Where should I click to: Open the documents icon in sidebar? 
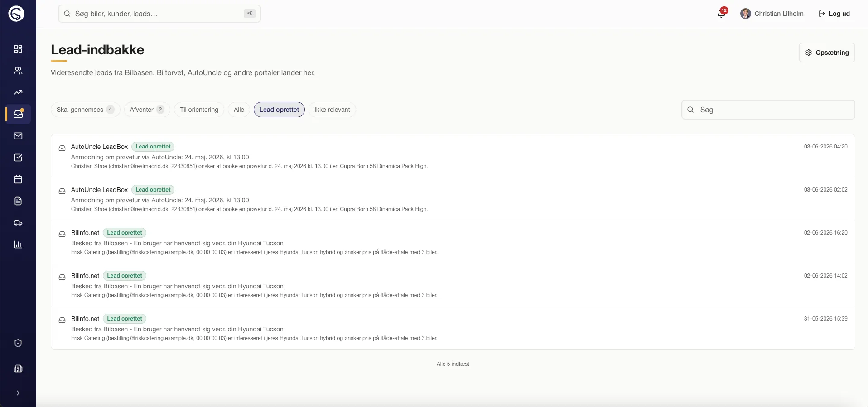coord(18,201)
